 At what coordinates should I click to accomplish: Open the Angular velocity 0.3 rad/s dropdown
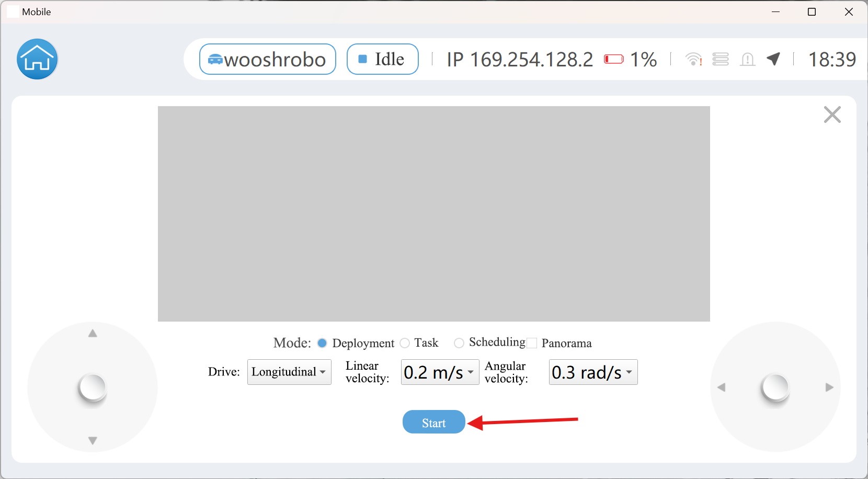[593, 372]
